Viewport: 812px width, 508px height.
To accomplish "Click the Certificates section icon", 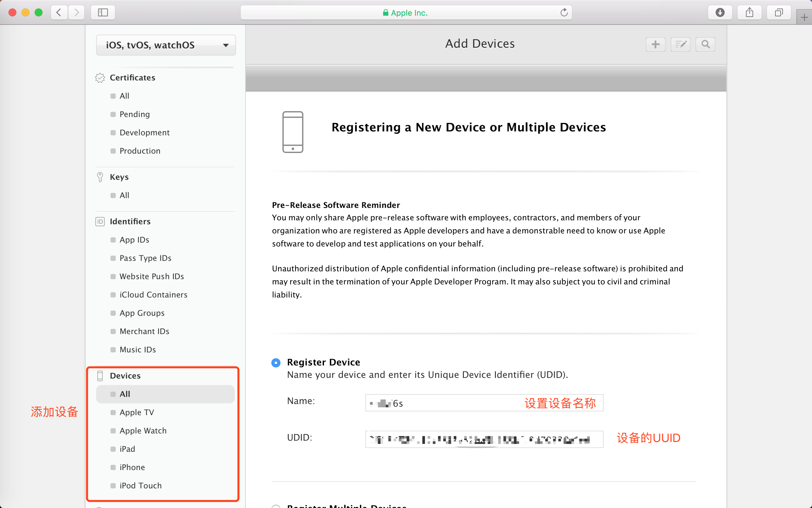I will (100, 77).
